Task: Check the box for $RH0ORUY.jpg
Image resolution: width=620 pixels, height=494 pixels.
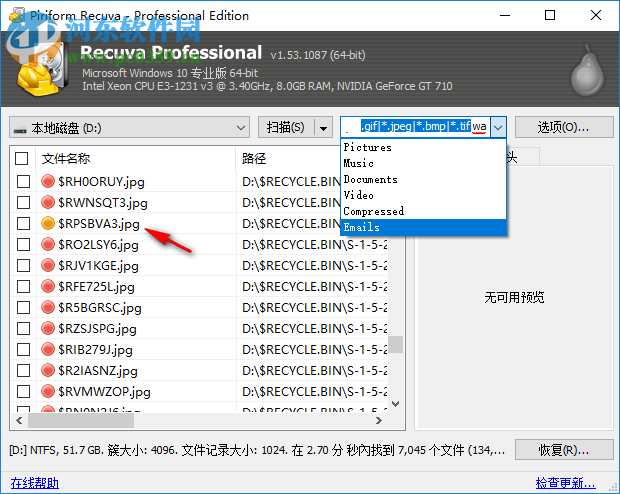Action: [23, 182]
